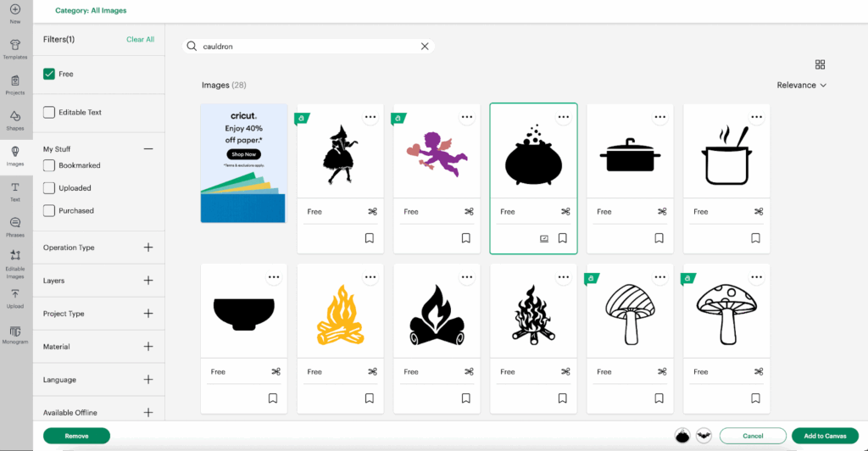Open the Templates panel in sidebar
The width and height of the screenshot is (868, 451).
(x=15, y=49)
